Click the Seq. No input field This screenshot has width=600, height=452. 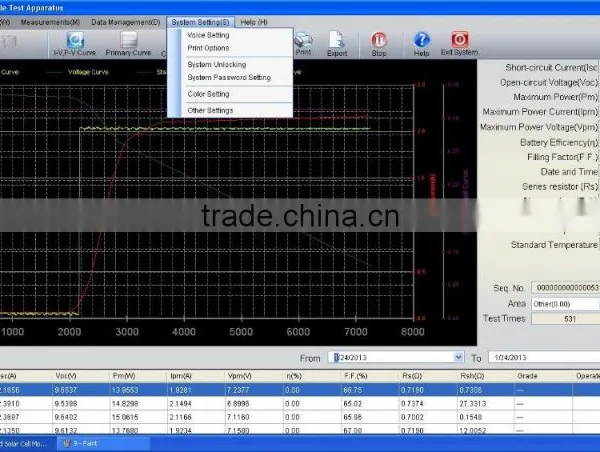566,288
